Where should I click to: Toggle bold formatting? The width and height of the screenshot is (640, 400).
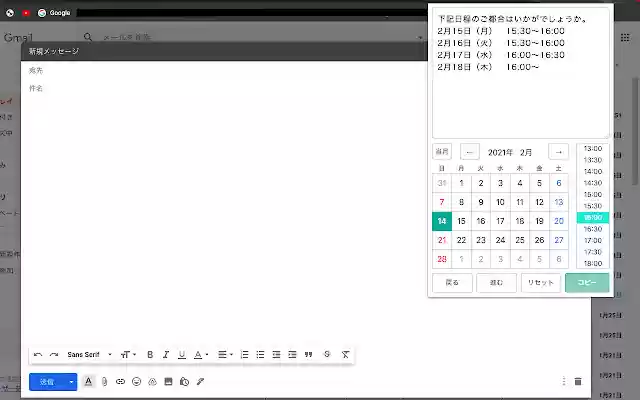click(150, 355)
